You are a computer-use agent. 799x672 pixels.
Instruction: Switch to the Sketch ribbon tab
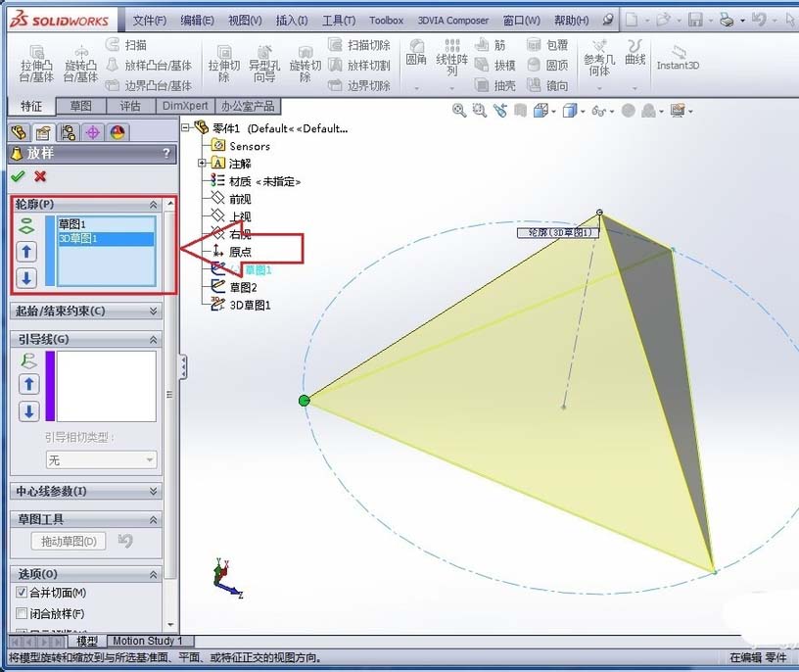[81, 105]
